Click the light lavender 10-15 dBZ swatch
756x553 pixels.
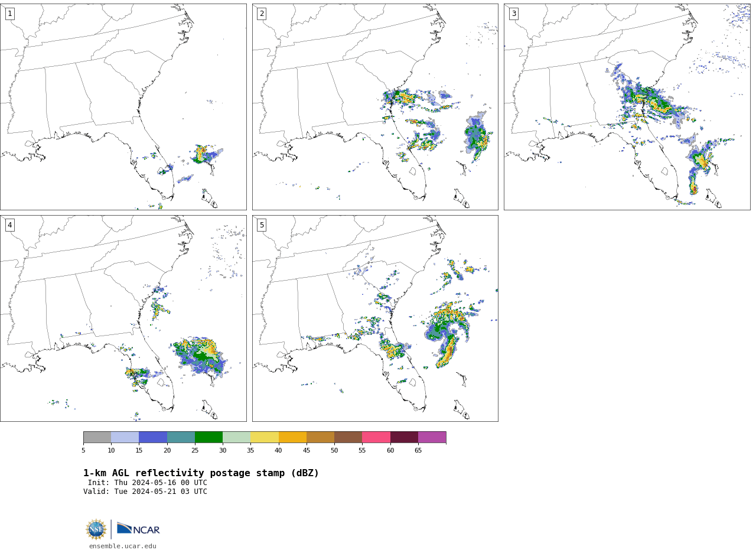tap(125, 437)
